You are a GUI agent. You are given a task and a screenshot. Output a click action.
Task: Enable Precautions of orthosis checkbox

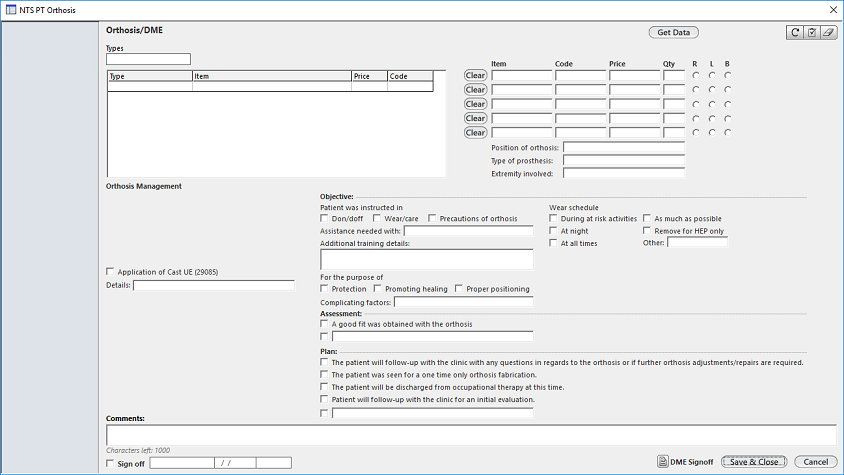coord(432,218)
